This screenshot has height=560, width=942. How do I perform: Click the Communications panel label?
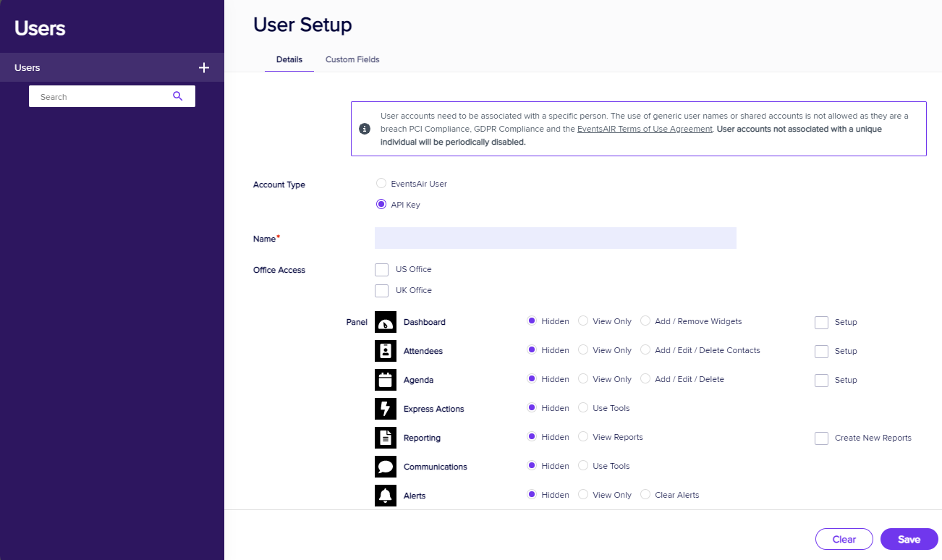436,467
